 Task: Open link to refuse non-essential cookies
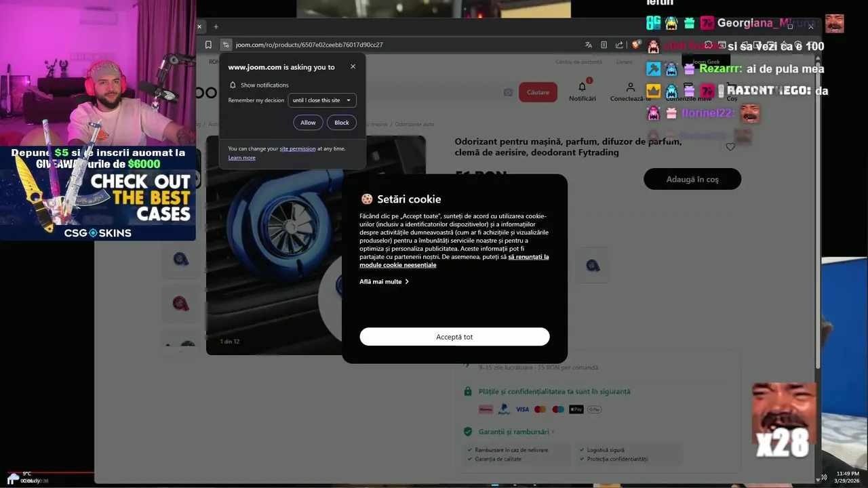pyautogui.click(x=454, y=261)
